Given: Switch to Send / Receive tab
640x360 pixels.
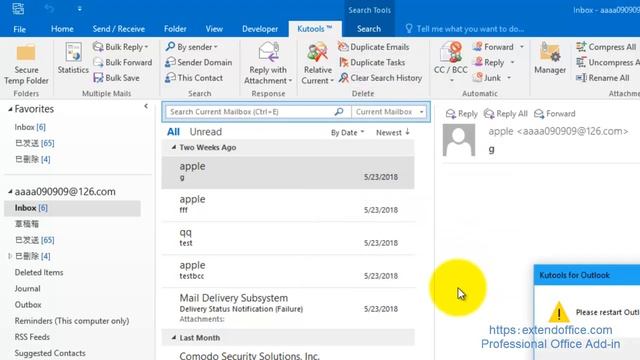Looking at the screenshot, I should click(x=118, y=29).
